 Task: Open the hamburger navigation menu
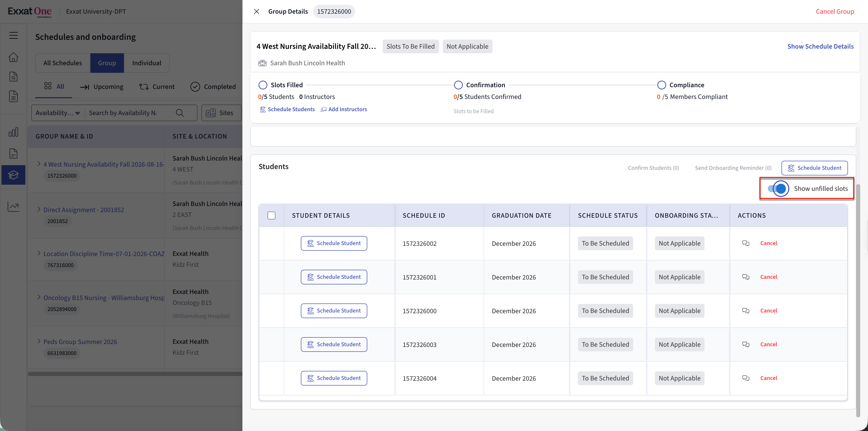click(13, 35)
